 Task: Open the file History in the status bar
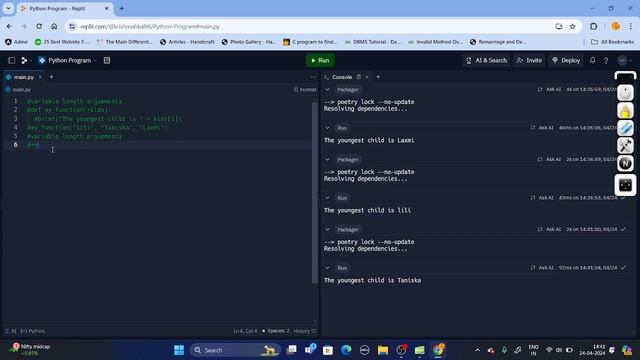point(305,331)
